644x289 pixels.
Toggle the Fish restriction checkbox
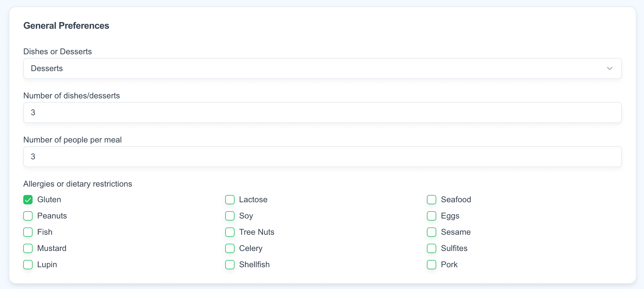pos(28,232)
